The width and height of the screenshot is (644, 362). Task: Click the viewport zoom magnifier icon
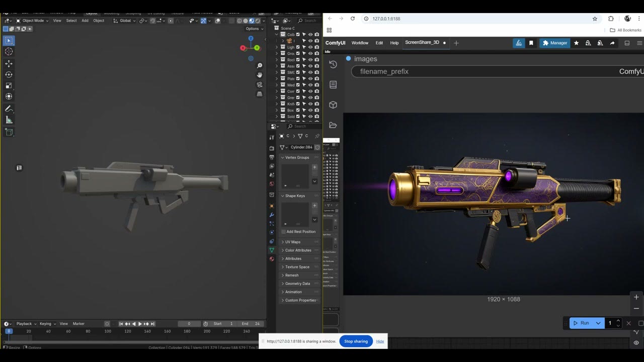pos(260,66)
